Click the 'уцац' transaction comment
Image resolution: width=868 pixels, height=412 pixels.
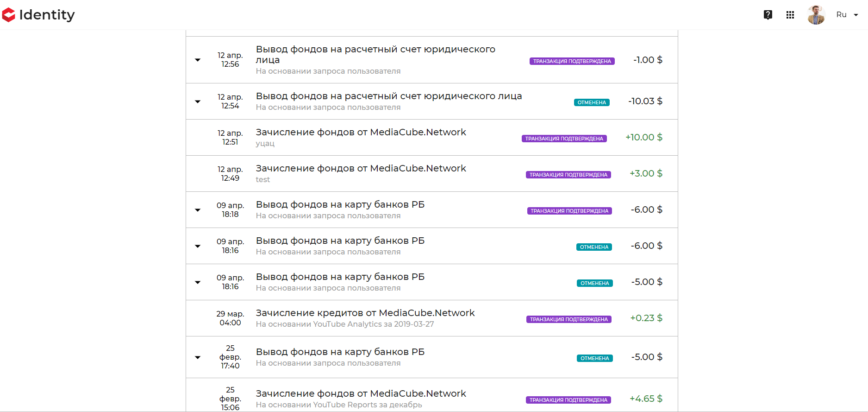pyautogui.click(x=265, y=144)
